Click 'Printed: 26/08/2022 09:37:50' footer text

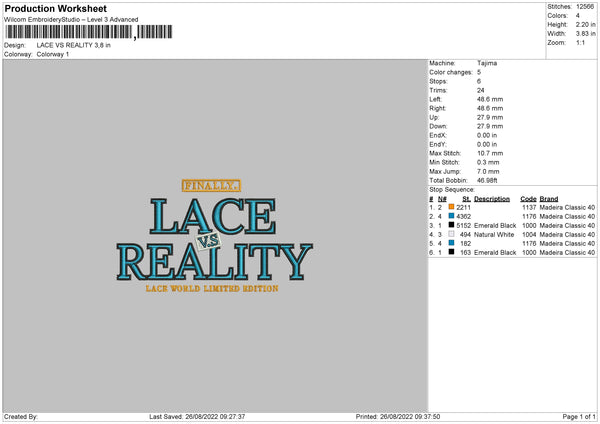398,416
